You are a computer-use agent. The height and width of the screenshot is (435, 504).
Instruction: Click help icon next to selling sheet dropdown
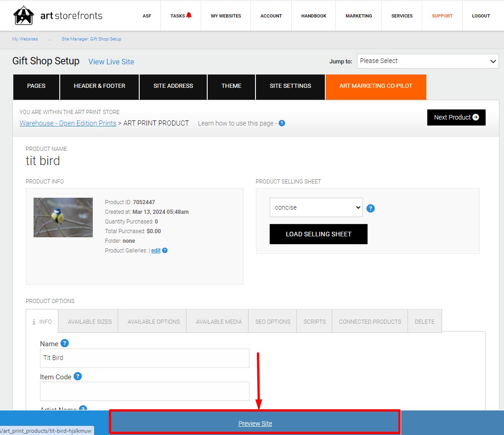tap(370, 208)
